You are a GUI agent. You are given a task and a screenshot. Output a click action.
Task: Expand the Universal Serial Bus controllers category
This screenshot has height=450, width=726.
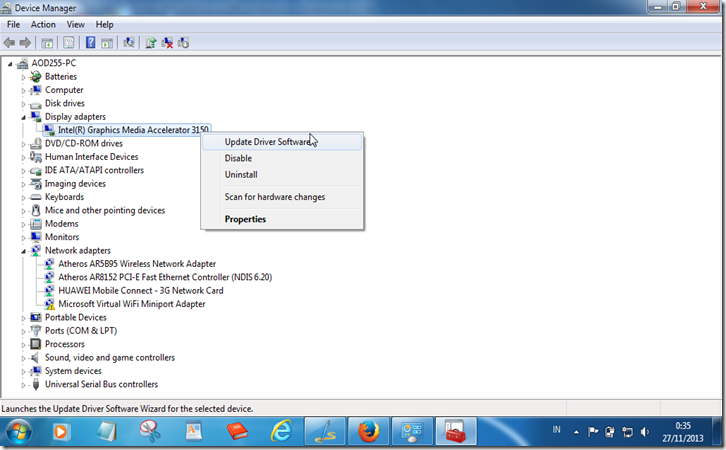(23, 385)
